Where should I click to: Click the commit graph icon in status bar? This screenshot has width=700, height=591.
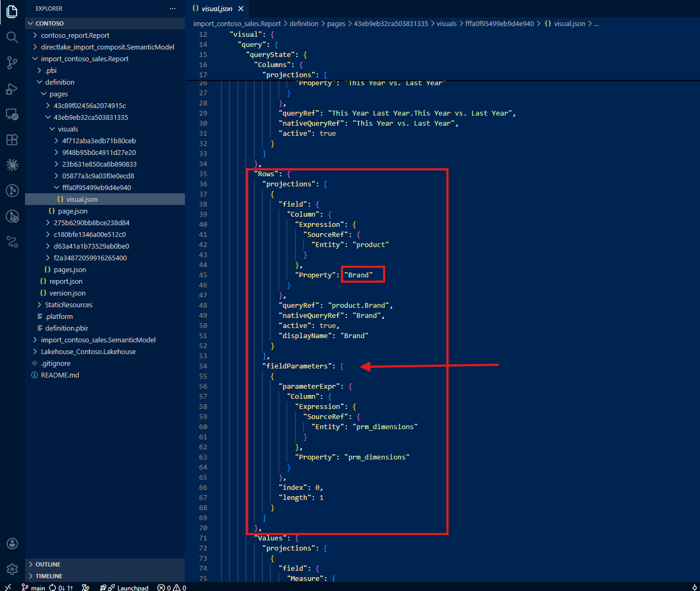click(x=85, y=588)
